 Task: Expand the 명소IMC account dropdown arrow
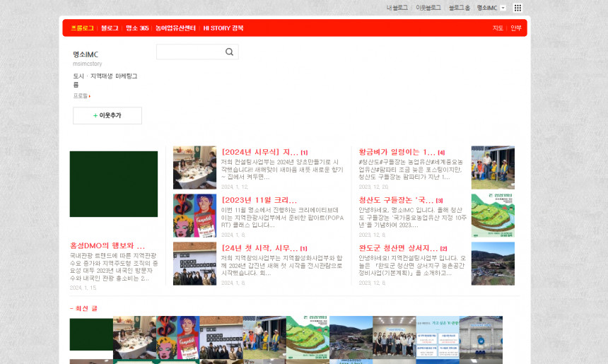point(503,8)
